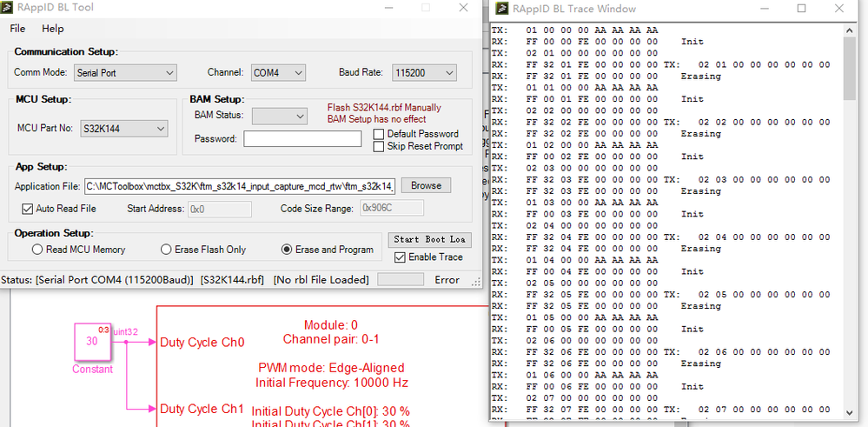Click the Duty Cycle Ch0 input port label
This screenshot has width=868, height=427.
[202, 343]
